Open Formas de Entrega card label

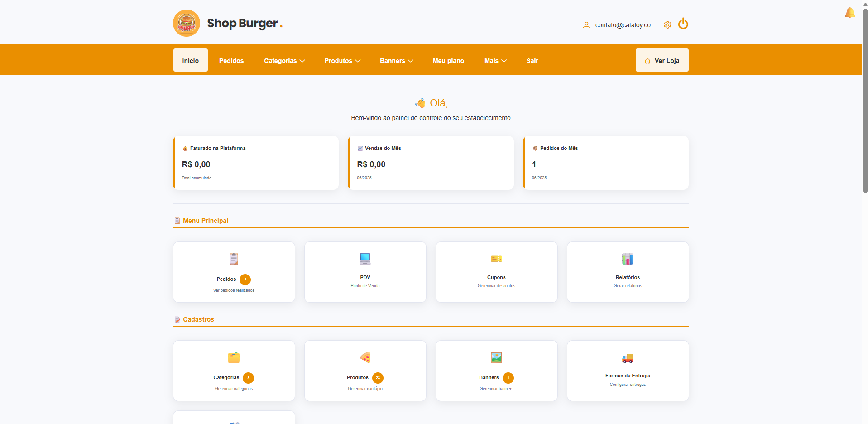(x=628, y=376)
